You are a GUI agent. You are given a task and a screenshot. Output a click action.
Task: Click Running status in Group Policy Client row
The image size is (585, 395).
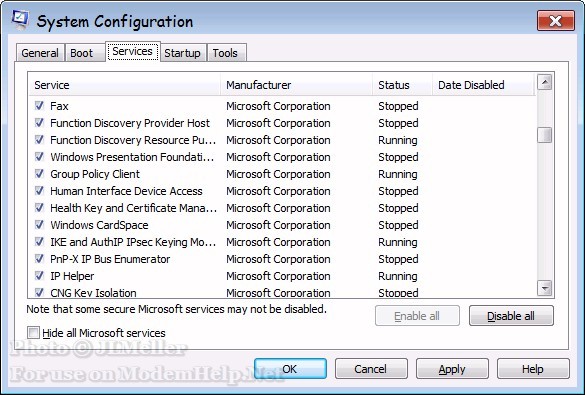pos(398,174)
